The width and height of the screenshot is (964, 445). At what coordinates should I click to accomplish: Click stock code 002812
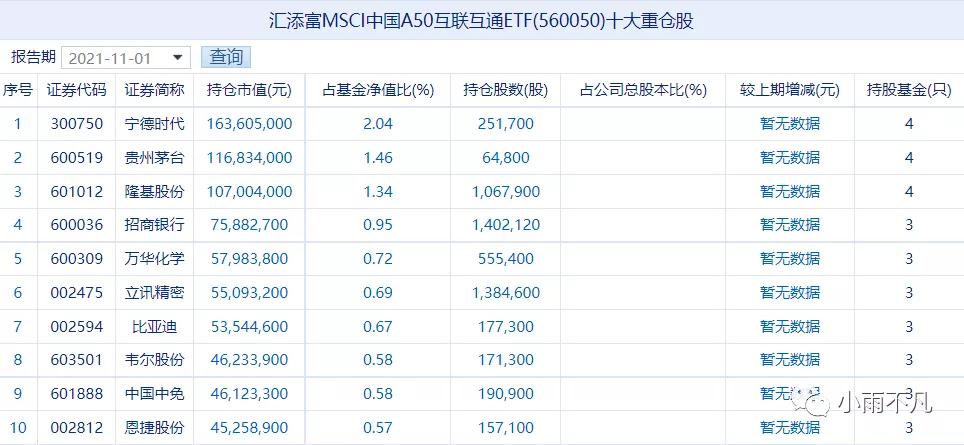(x=77, y=427)
